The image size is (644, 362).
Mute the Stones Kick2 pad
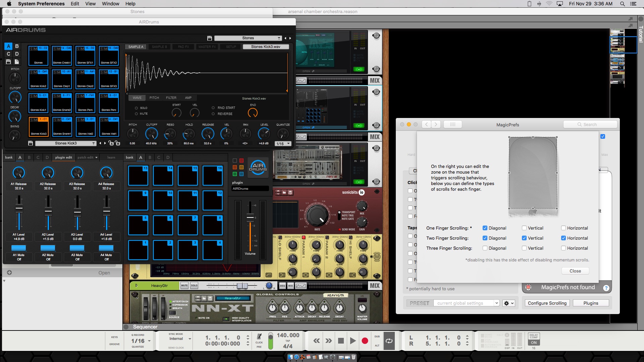(x=36, y=72)
